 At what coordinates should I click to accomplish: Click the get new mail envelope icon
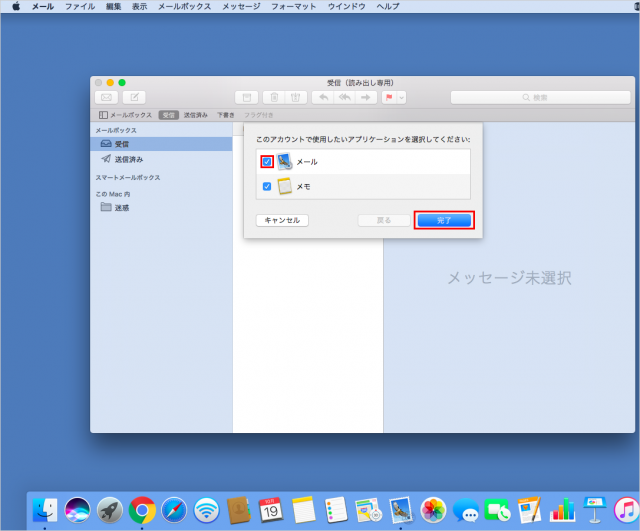coord(106,97)
